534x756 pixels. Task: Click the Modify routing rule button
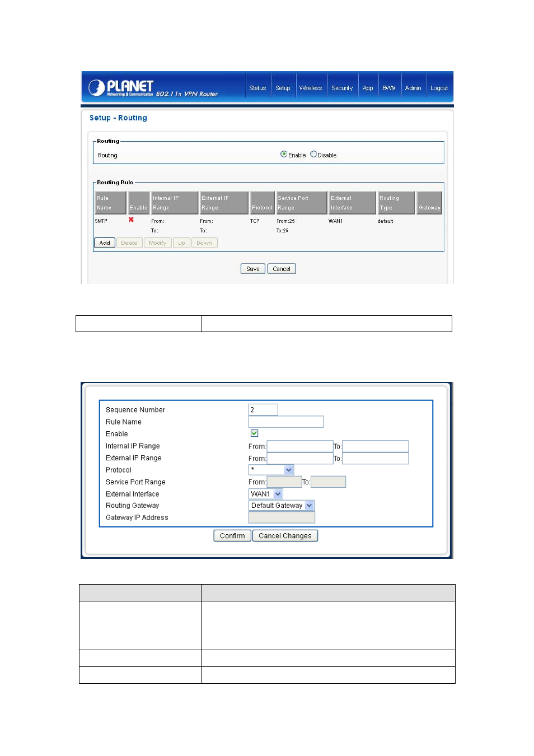pos(158,243)
